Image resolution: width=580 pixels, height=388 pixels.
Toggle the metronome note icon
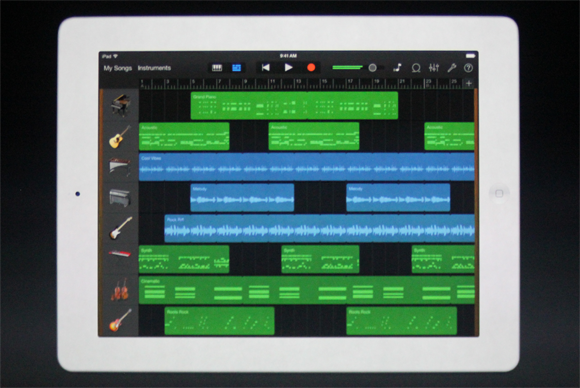coord(398,68)
